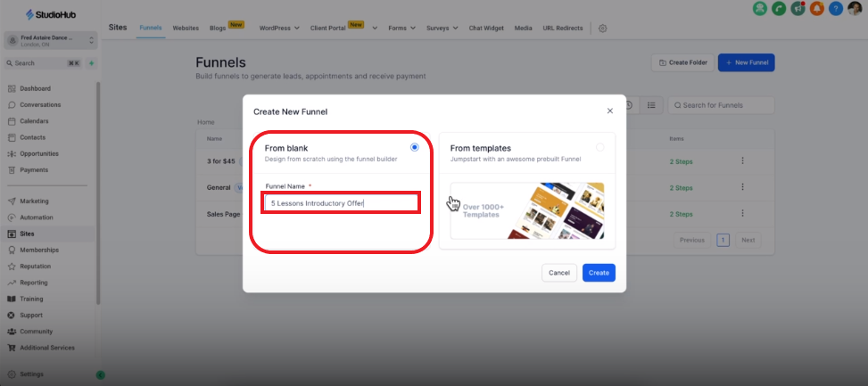Expand the Client Portal dropdown arrow
The image size is (868, 386).
[x=375, y=28]
